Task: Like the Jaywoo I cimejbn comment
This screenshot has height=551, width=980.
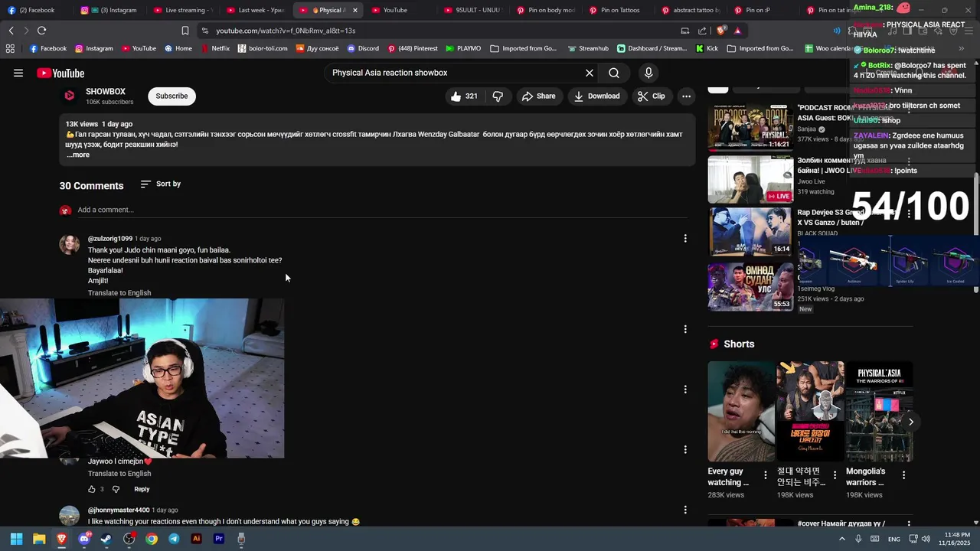Action: coord(92,489)
